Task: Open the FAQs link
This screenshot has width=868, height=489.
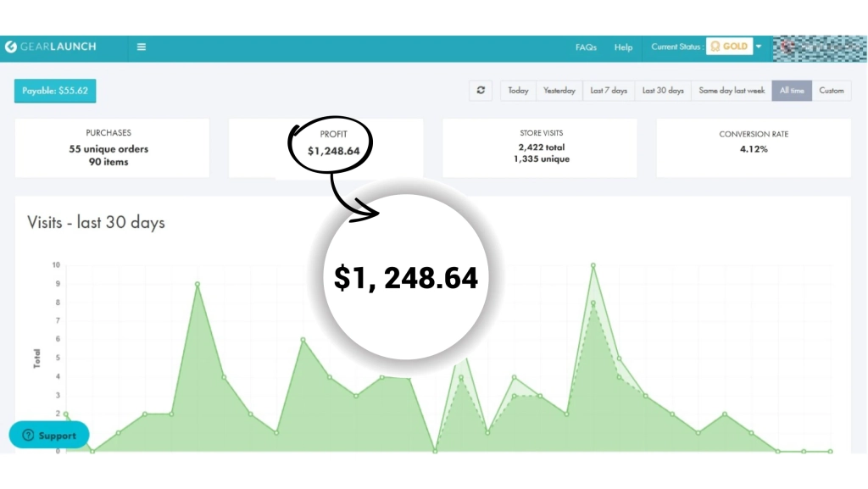Action: coord(586,47)
